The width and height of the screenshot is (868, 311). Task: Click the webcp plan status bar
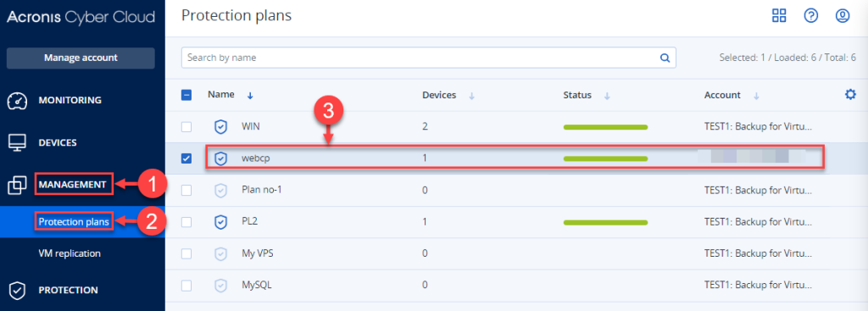[605, 158]
